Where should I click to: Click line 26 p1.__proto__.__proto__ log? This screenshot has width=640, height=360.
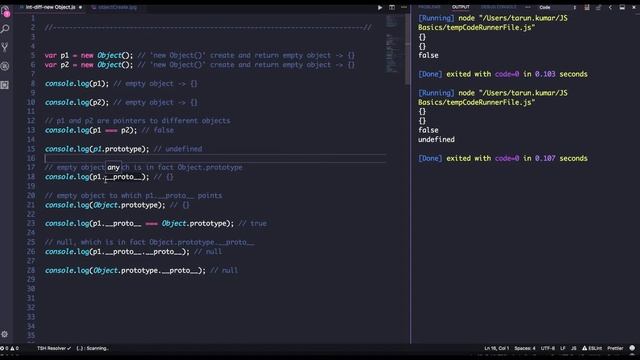point(118,251)
